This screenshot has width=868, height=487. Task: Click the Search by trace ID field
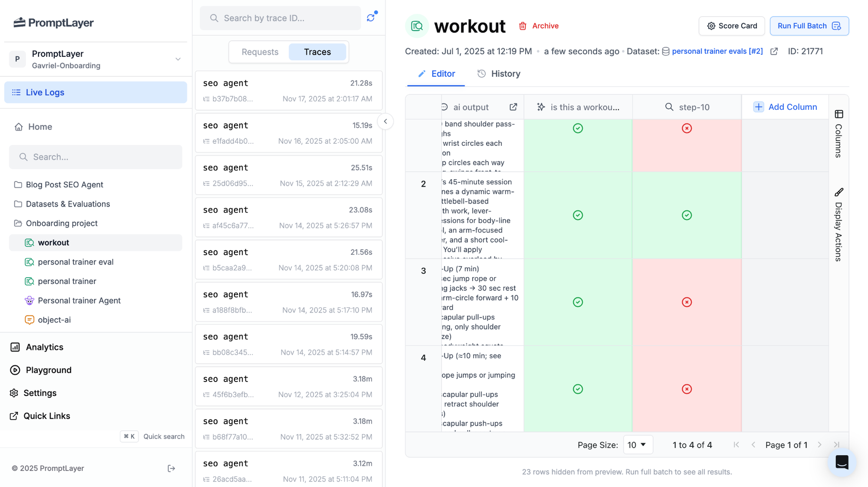tap(280, 18)
